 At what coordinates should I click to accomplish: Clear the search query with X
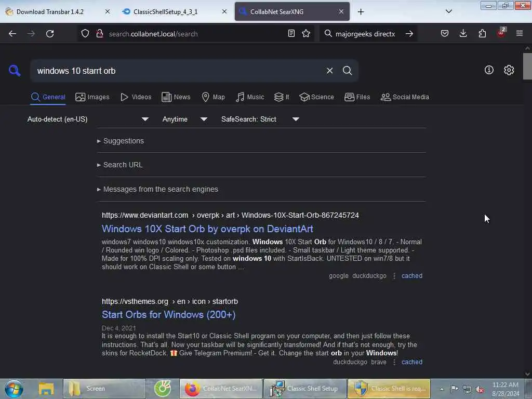click(329, 71)
